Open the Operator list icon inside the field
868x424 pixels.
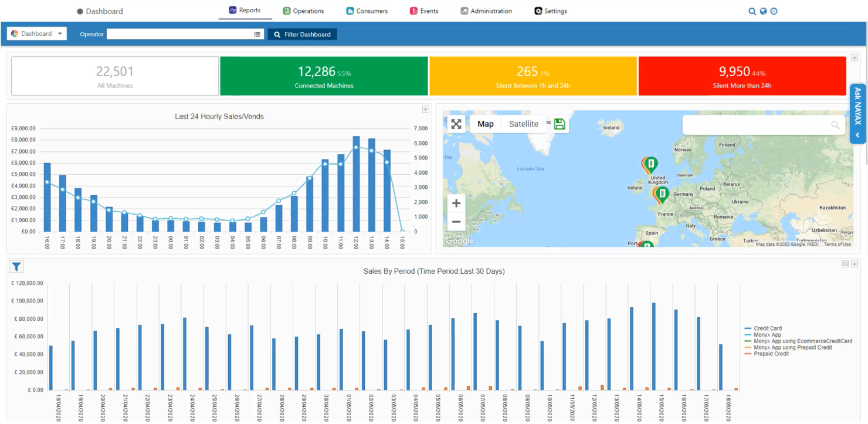point(257,34)
